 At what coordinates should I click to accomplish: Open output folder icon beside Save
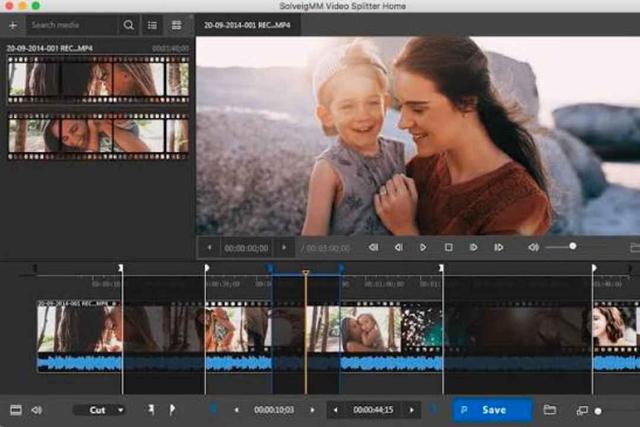point(550,410)
